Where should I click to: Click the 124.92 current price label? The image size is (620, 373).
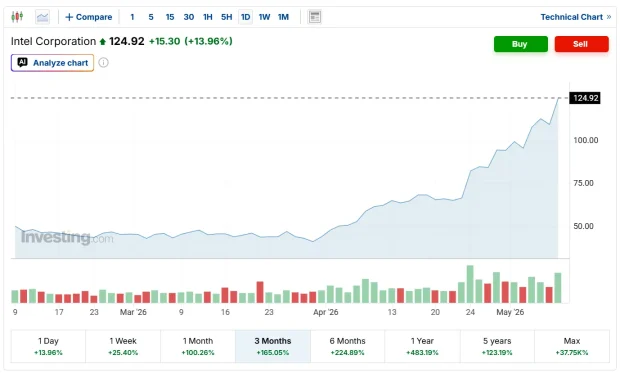click(585, 98)
